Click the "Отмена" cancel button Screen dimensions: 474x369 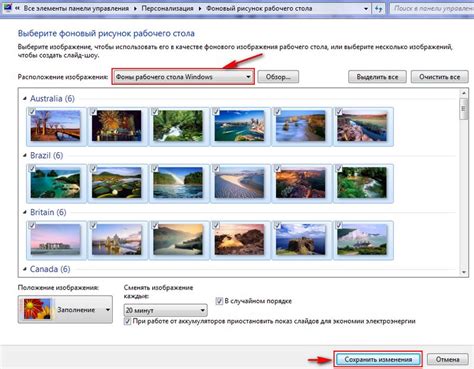tap(447, 359)
